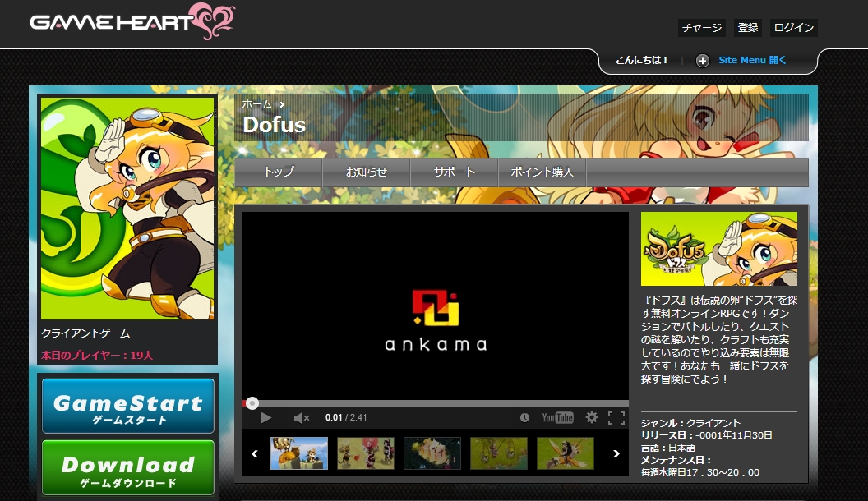The width and height of the screenshot is (868, 501).
Task: Click the Dofus logo banner image
Action: 719,249
